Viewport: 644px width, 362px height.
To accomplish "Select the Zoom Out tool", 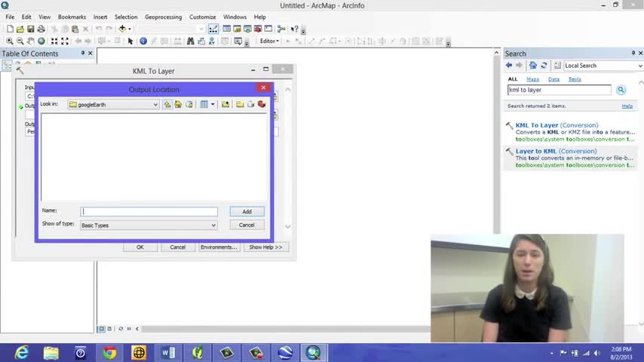I will click(20, 41).
